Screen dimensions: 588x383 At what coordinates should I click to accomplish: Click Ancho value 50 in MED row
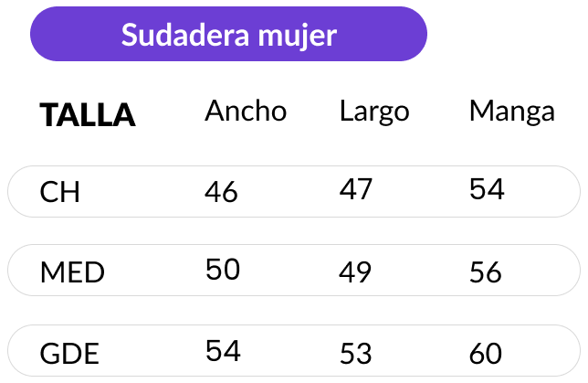(x=223, y=270)
